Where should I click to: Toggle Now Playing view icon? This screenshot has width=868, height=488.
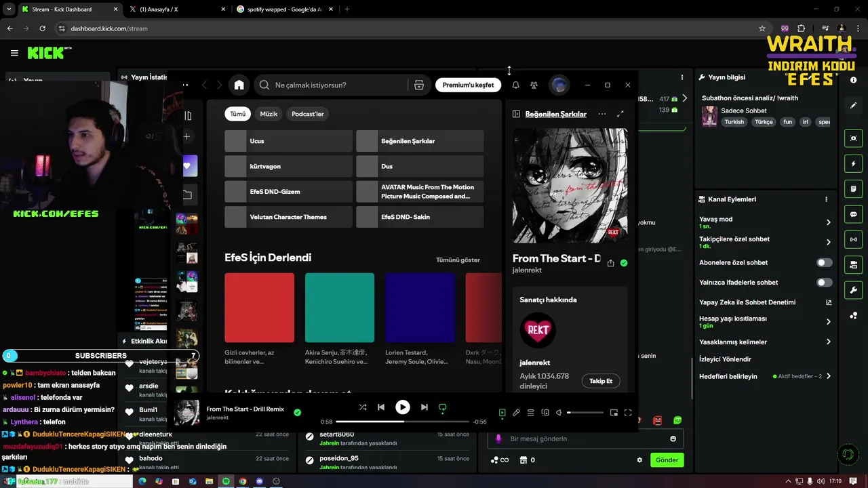point(502,413)
